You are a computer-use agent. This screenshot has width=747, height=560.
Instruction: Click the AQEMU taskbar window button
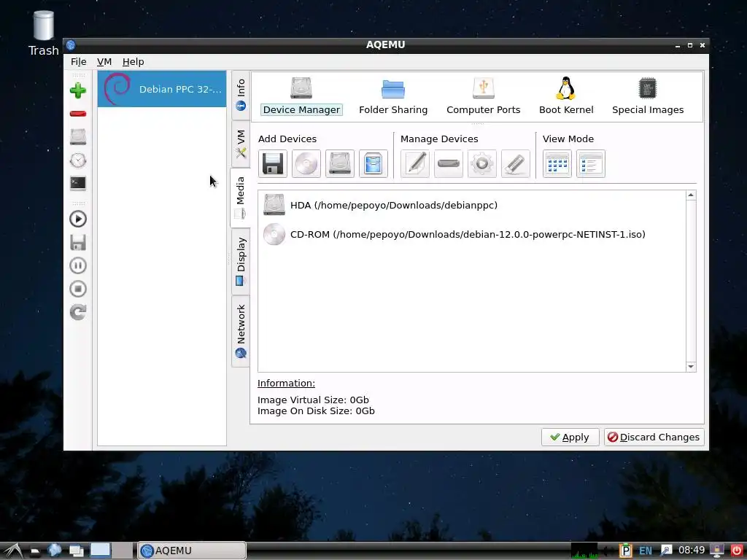192,551
